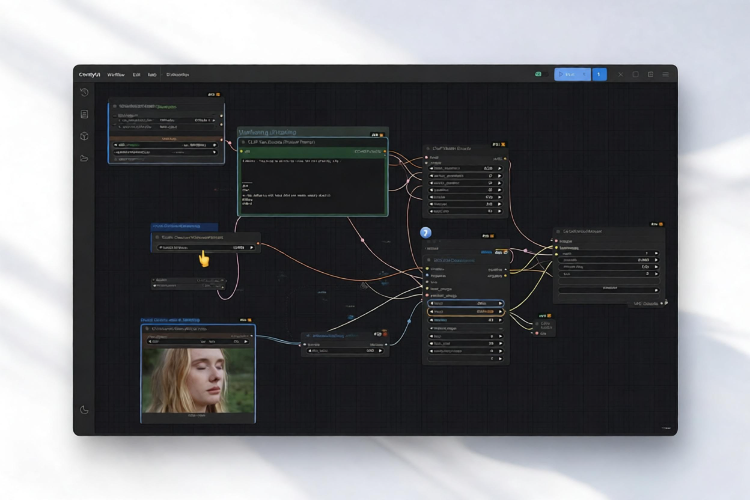
Task: Collapse the CLIP Text Encode node via its dot
Action: (243, 142)
